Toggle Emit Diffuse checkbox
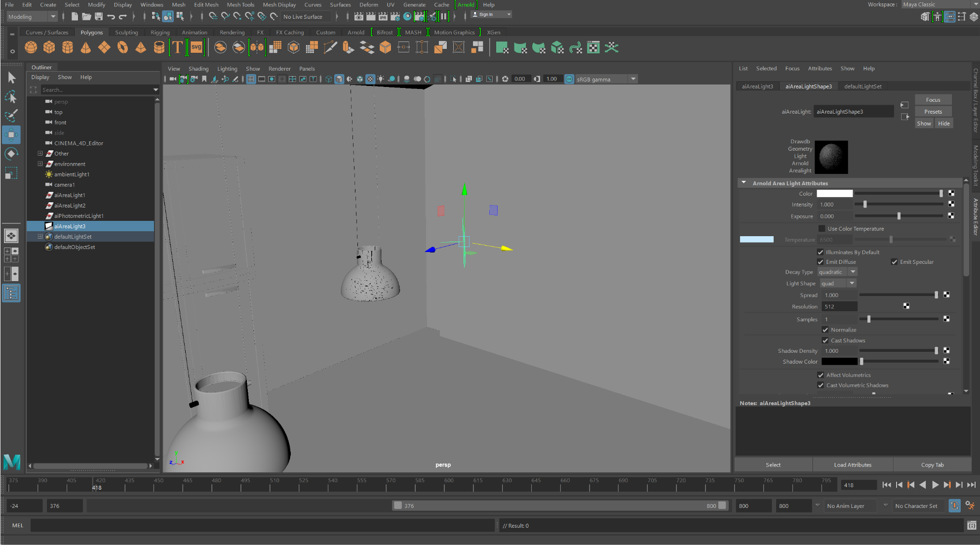Screen dimensions: 980x545 821,262
